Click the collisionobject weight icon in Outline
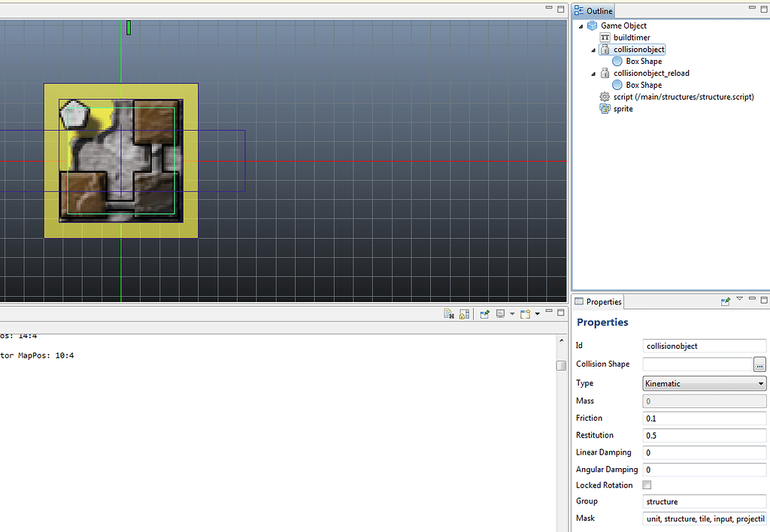The height and width of the screenshot is (532, 770). point(606,49)
